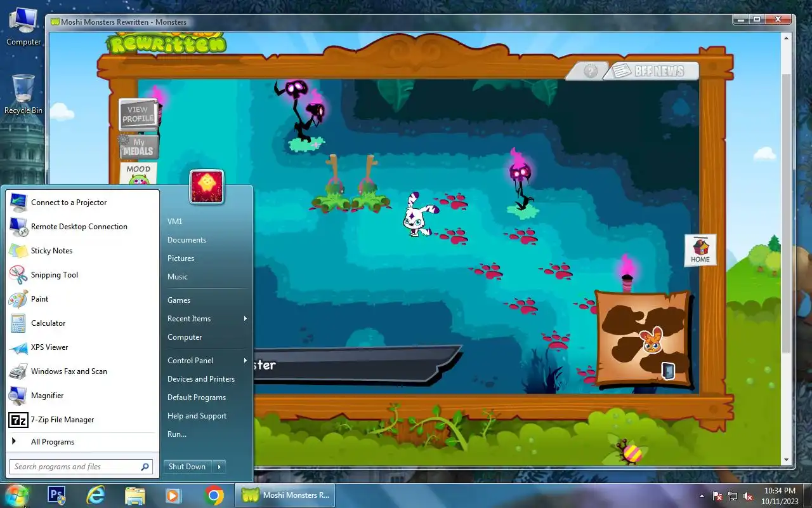Open Default Programs
This screenshot has width=812, height=508.
tap(207, 398)
